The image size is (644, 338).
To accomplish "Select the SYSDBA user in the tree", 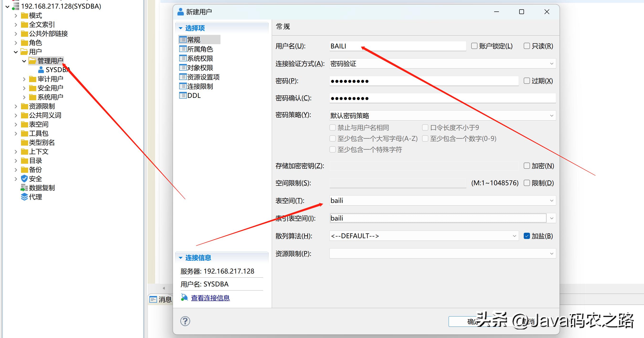I will point(57,69).
